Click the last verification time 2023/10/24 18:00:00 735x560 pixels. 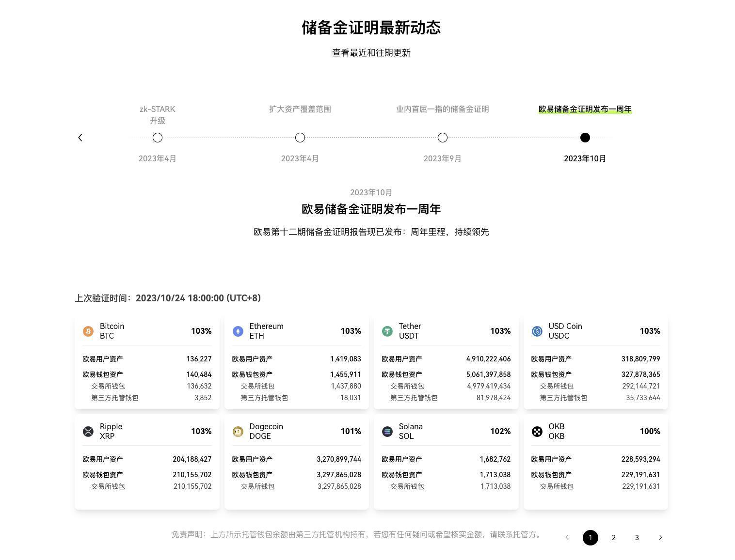[198, 298]
